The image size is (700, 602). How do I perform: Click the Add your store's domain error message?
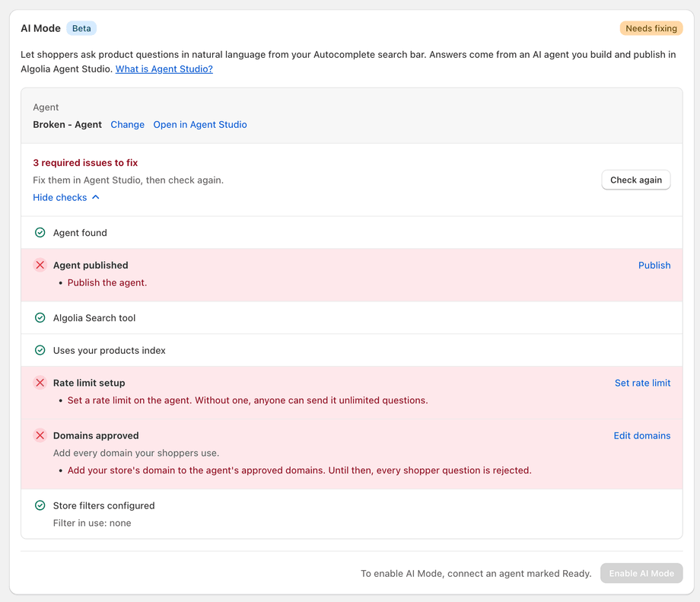coord(300,470)
